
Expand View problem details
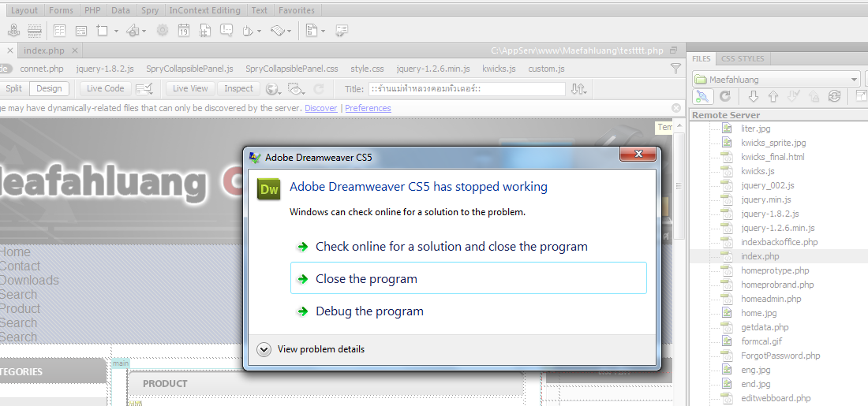(311, 349)
